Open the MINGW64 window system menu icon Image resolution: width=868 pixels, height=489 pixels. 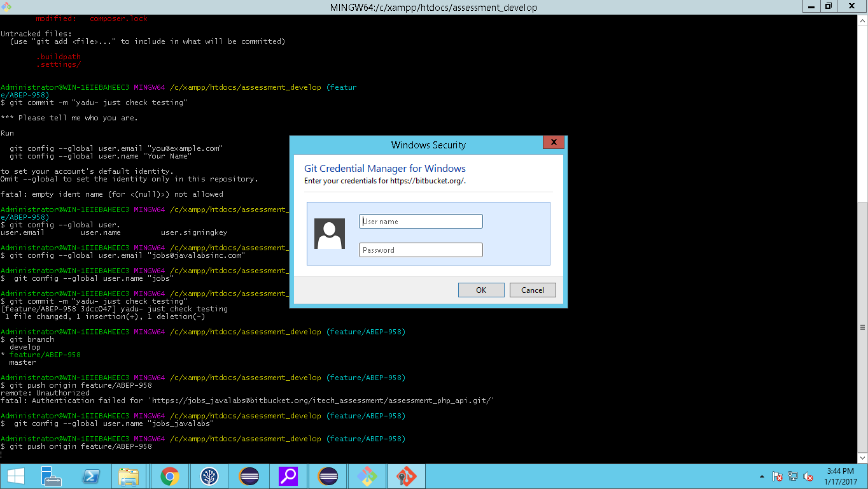6,7
